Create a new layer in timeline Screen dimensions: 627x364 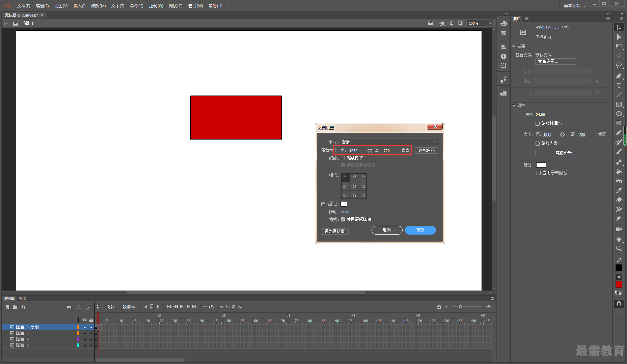coord(7,307)
